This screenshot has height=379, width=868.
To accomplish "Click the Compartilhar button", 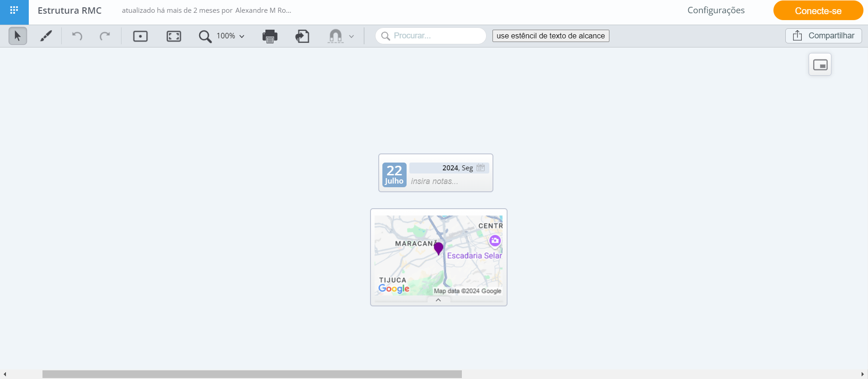I will 823,36.
